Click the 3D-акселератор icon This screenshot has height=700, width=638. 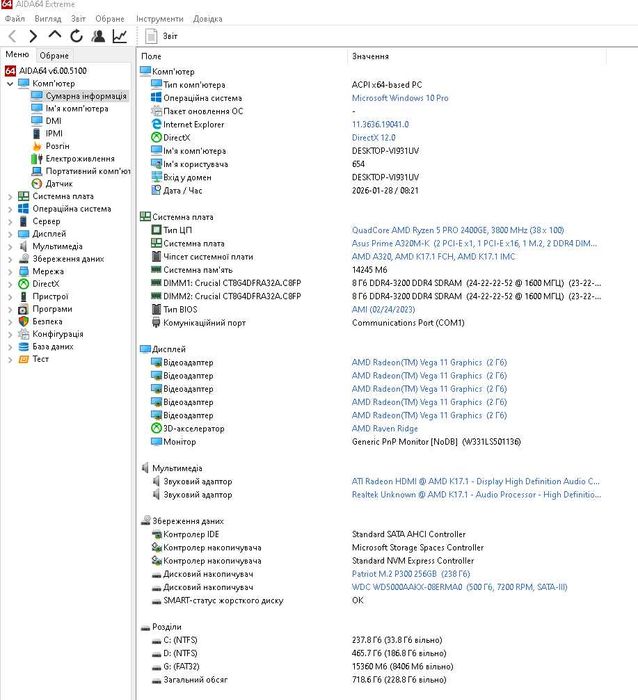click(x=156, y=428)
